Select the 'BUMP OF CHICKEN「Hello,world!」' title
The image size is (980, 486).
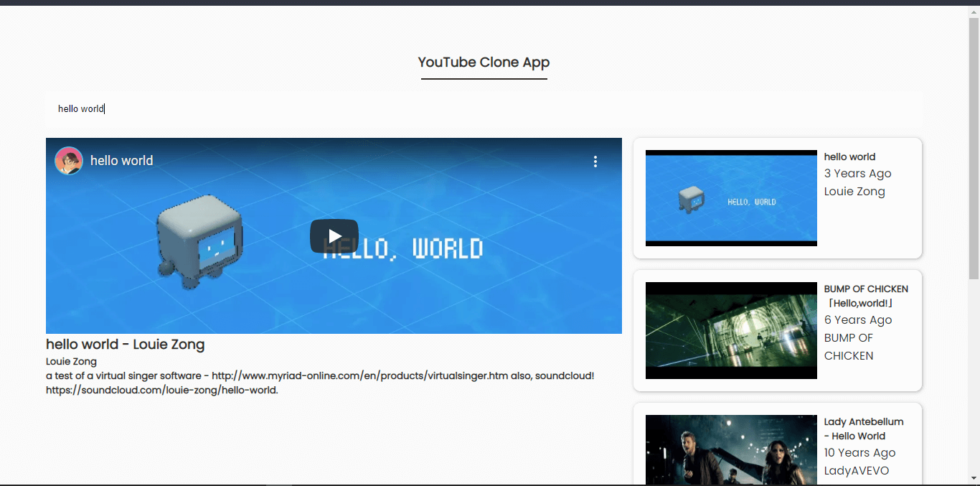click(867, 296)
